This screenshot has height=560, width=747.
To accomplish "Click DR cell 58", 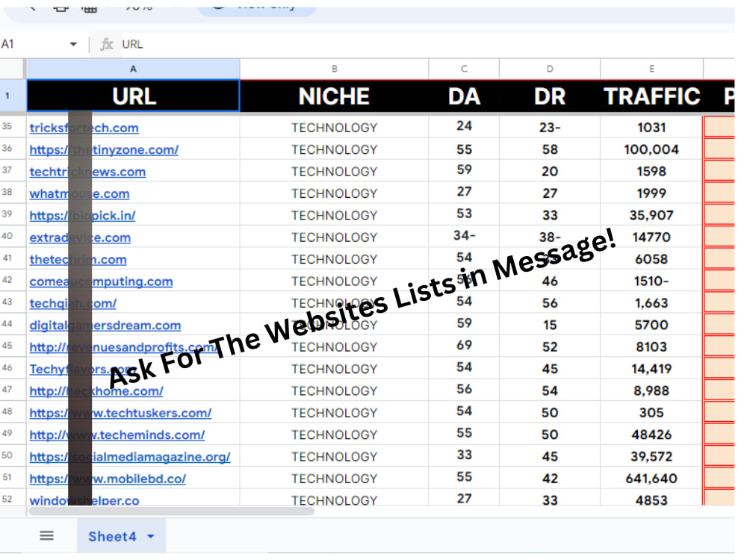I will (550, 149).
